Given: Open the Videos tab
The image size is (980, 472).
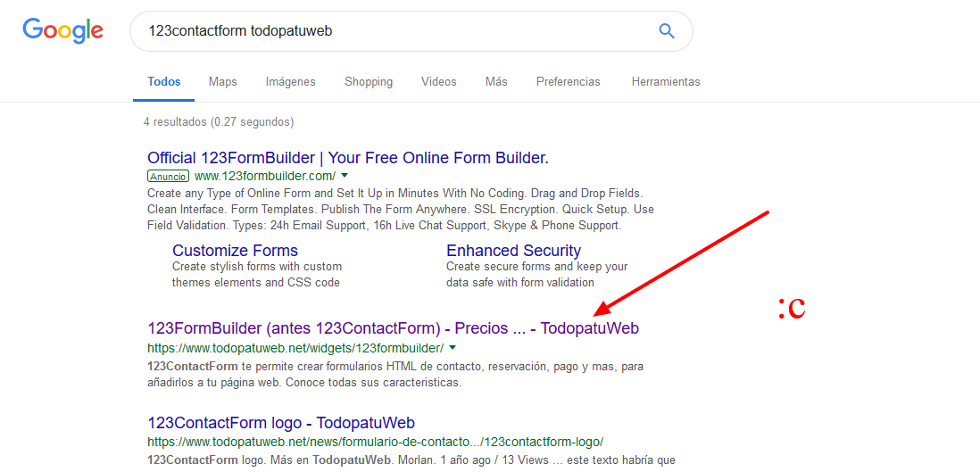Looking at the screenshot, I should click(439, 82).
